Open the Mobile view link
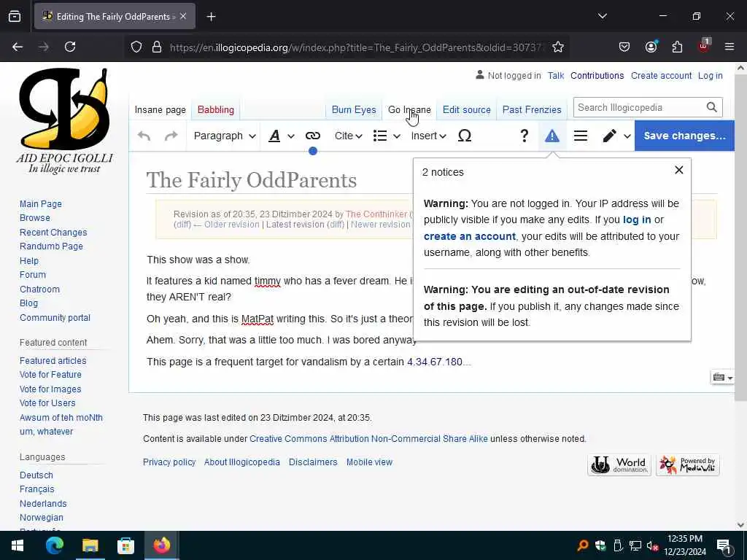 (369, 462)
